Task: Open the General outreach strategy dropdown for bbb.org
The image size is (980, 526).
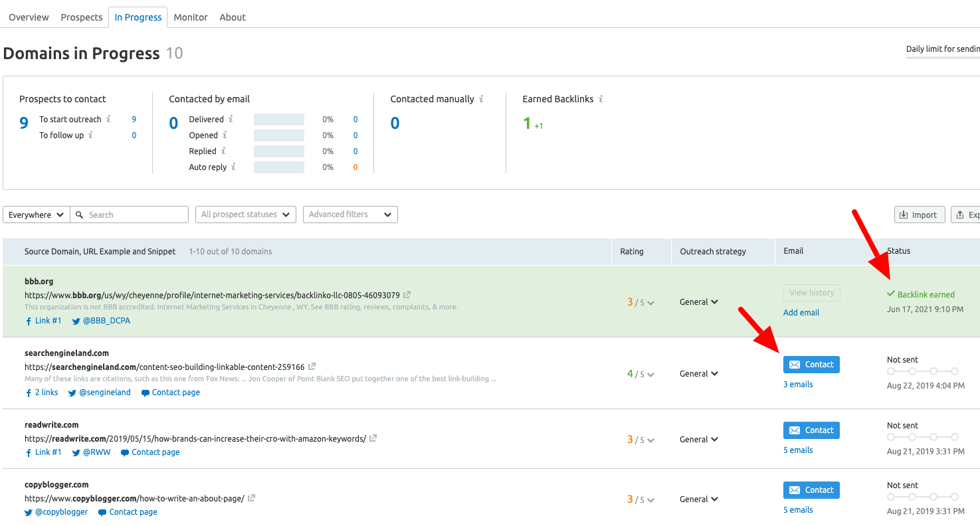Action: click(x=698, y=302)
